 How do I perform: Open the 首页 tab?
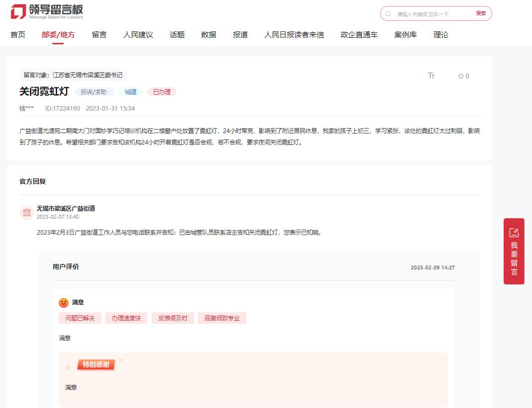click(18, 35)
